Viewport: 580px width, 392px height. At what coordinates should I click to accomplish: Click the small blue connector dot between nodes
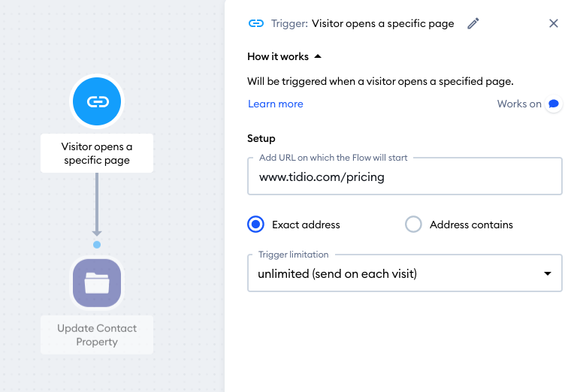pos(97,244)
